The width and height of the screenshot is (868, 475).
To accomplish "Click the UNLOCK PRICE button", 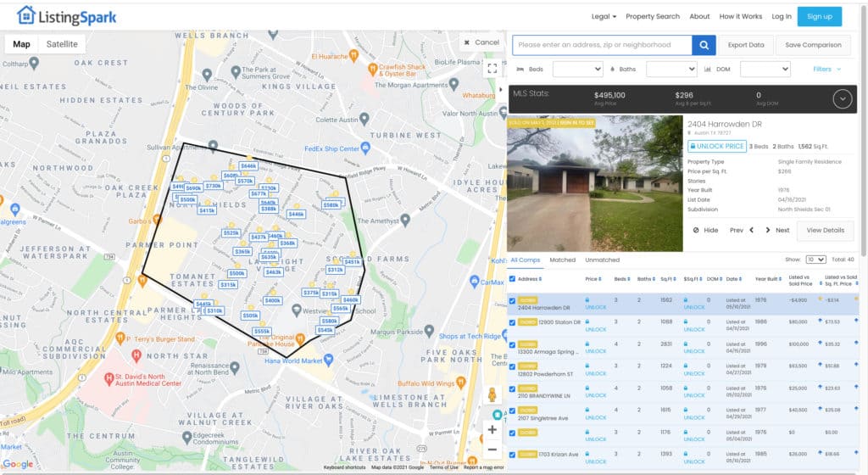I will pos(717,146).
